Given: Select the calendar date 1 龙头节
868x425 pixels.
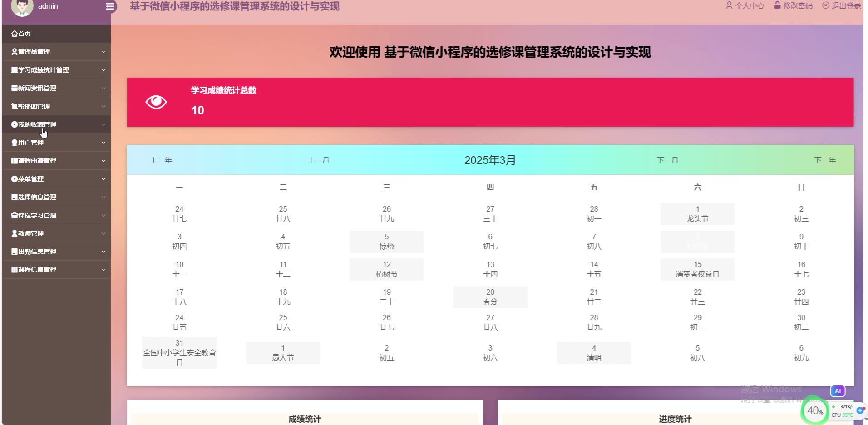Looking at the screenshot, I should pos(697,214).
